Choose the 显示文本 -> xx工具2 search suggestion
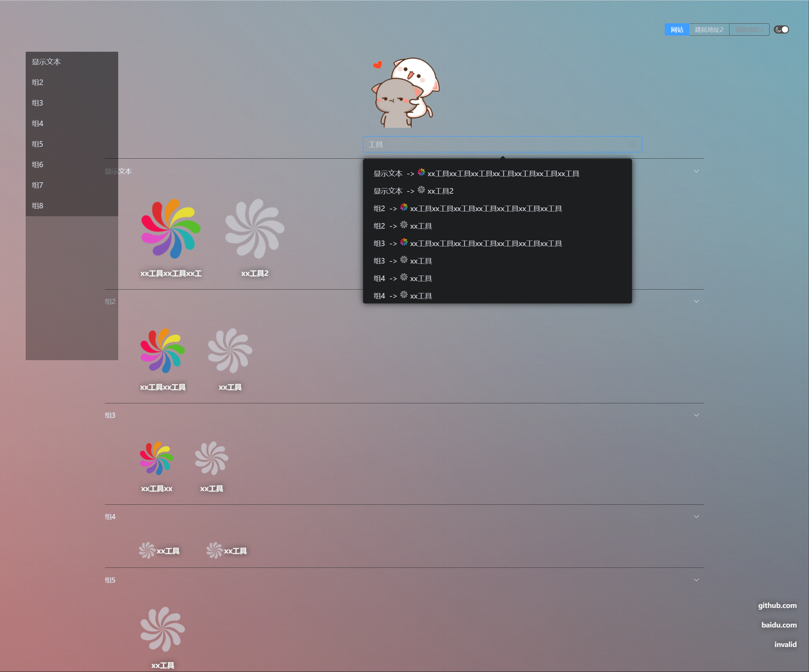Screen dimensions: 809x672 click(413, 191)
